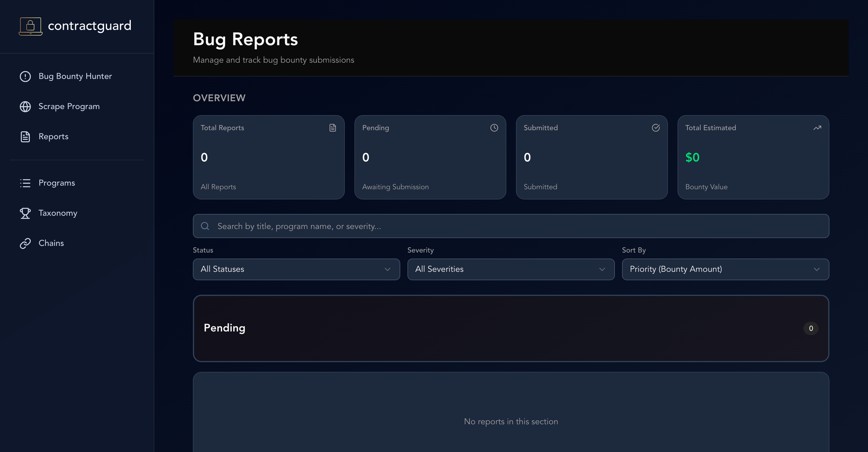The image size is (868, 452).
Task: Open the Priority (Bounty Amount) sort dropdown
Action: click(725, 269)
